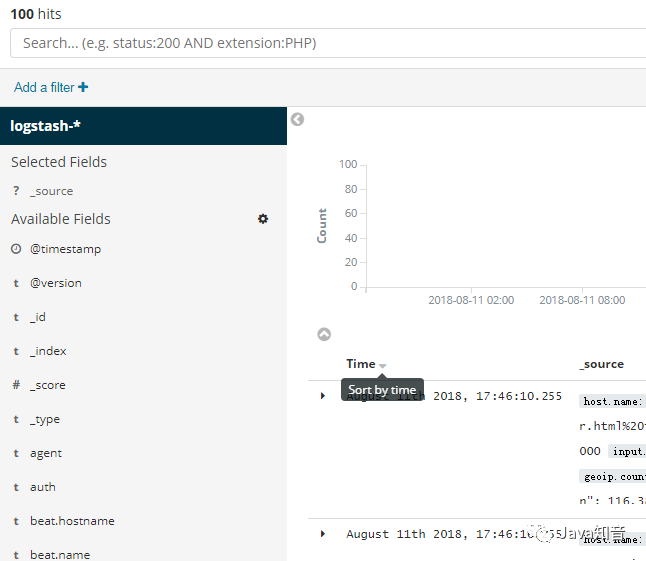Click the Count axis label on histogram
The height and width of the screenshot is (561, 646).
coord(322,226)
